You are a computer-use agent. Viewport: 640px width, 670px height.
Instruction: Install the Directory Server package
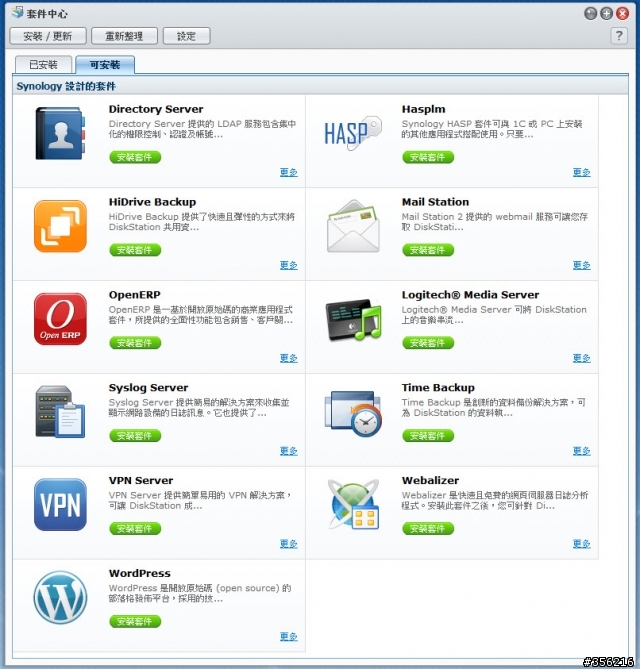[135, 157]
